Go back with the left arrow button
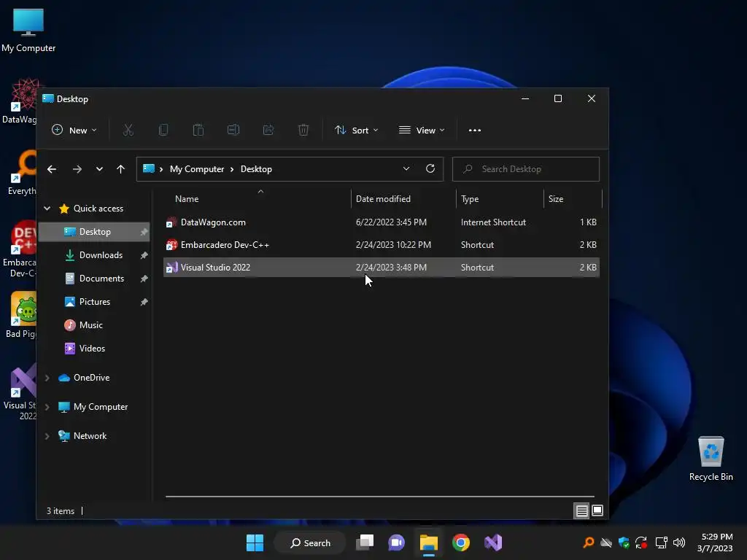This screenshot has width=747, height=560. pos(52,169)
